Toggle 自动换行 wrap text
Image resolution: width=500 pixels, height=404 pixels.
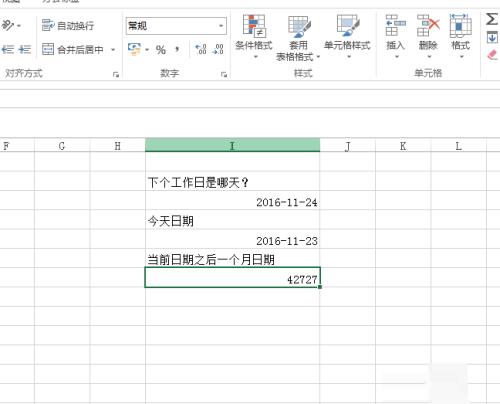pyautogui.click(x=68, y=26)
